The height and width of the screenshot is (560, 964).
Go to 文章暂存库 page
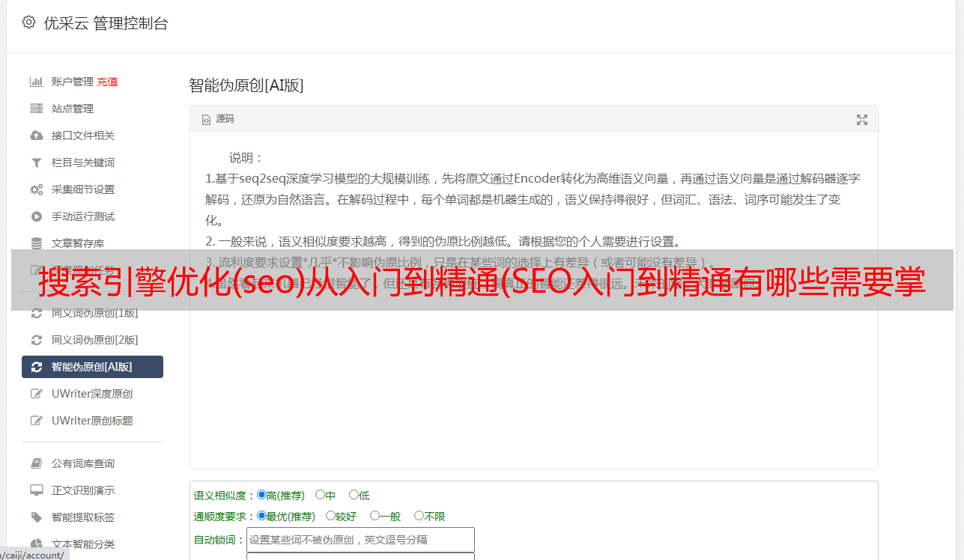point(78,243)
